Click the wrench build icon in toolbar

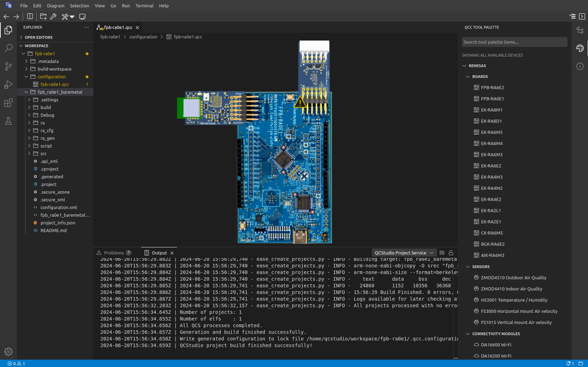tap(53, 16)
